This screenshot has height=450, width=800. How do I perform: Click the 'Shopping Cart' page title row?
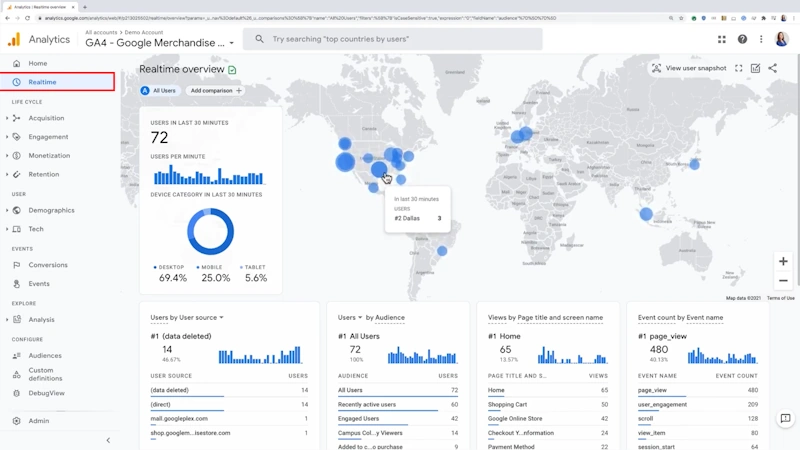[x=547, y=405]
